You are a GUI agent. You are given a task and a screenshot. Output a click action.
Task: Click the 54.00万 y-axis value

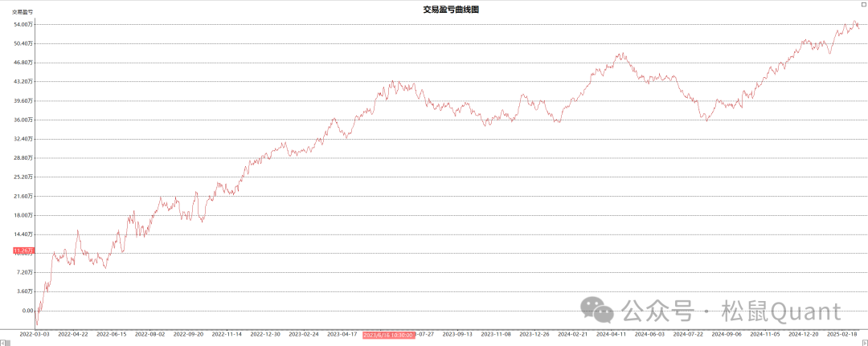coord(24,24)
